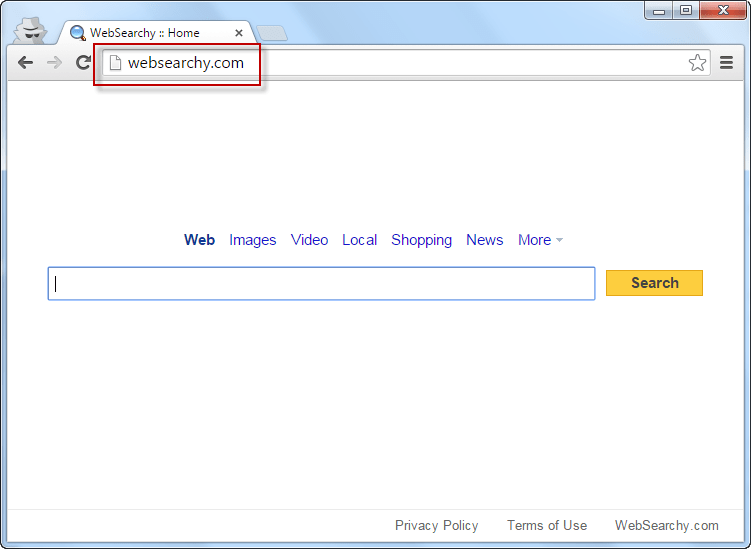Viewport: 751px width, 549px height.
Task: Click the incognito spy icon
Action: click(x=30, y=30)
